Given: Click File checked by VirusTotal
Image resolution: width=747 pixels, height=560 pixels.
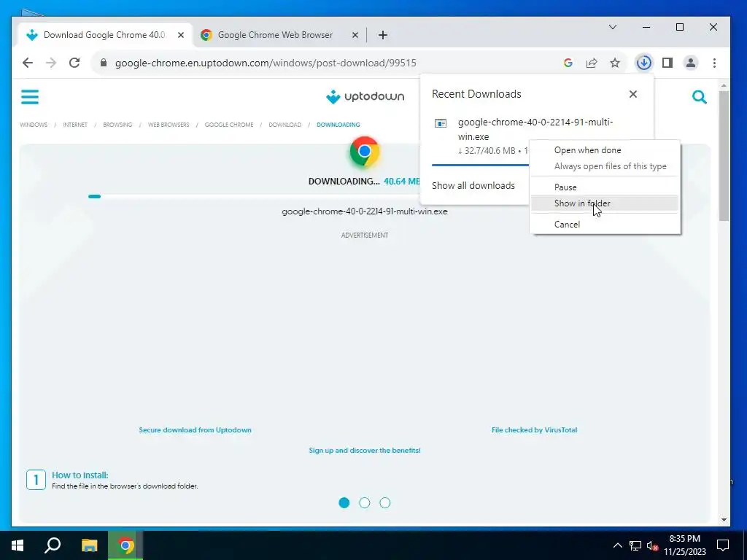Looking at the screenshot, I should pyautogui.click(x=534, y=430).
